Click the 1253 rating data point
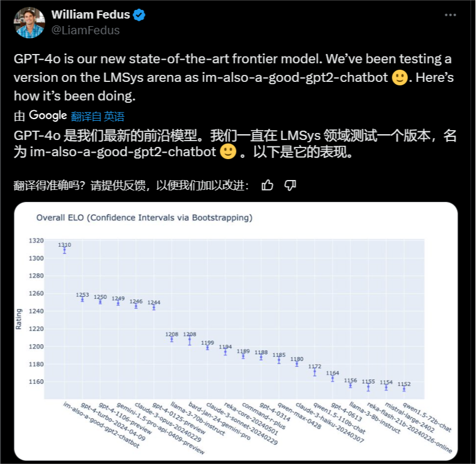 pyautogui.click(x=83, y=299)
